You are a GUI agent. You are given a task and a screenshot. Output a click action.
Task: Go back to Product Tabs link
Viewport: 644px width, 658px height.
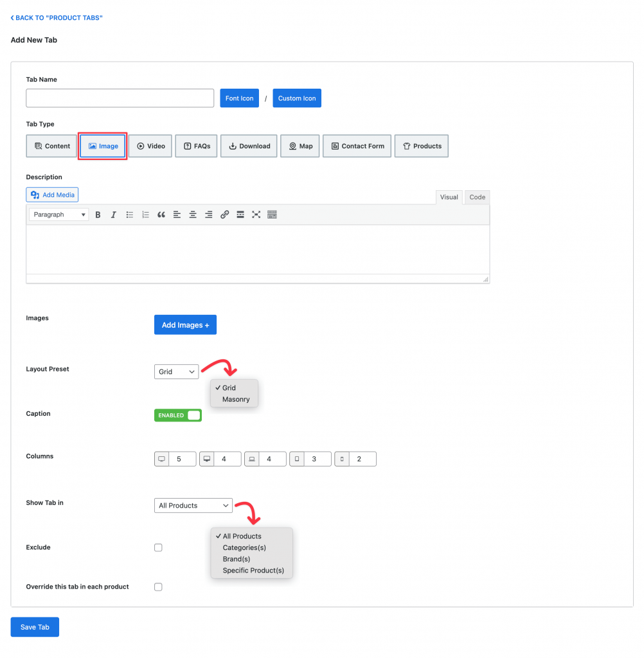57,17
